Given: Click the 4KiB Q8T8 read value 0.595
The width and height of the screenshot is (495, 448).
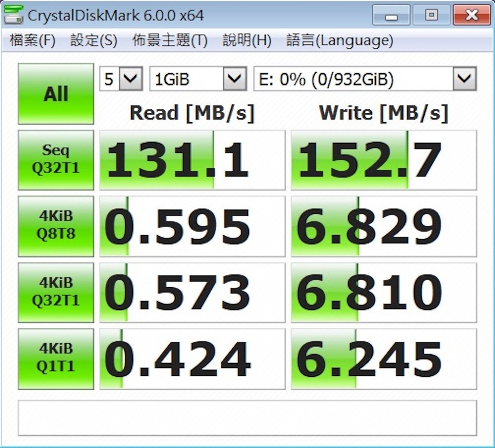Looking at the screenshot, I should [x=192, y=226].
